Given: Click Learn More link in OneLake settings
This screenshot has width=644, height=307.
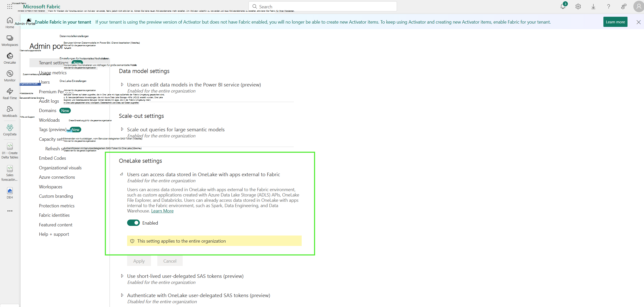Looking at the screenshot, I should pos(162,211).
